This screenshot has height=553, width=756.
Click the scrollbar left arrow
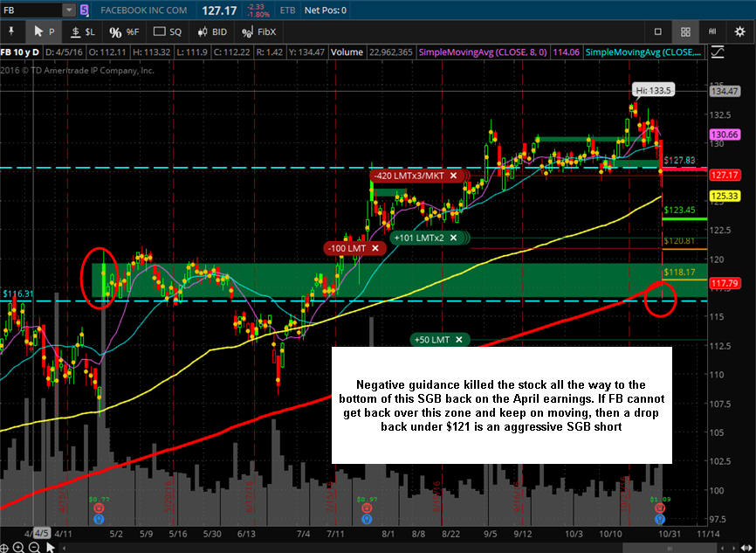[x=64, y=548]
